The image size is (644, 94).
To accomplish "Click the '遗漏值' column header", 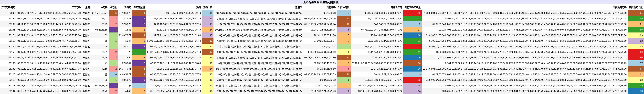I will click(298, 8).
